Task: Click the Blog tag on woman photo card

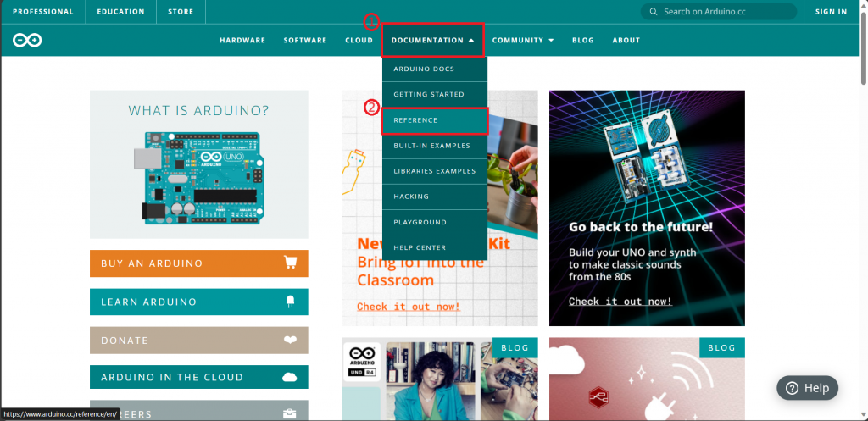Action: [x=515, y=348]
